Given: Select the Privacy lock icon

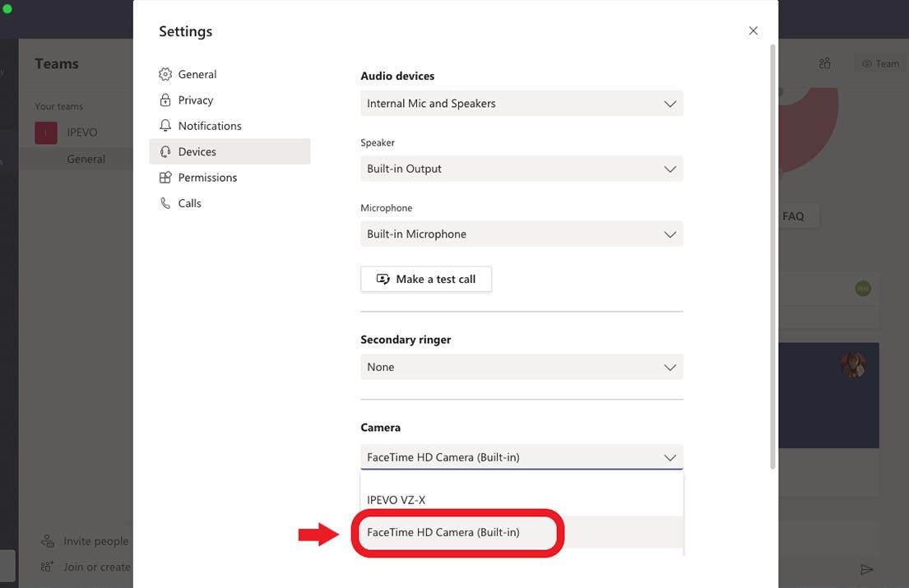Looking at the screenshot, I should click(165, 100).
